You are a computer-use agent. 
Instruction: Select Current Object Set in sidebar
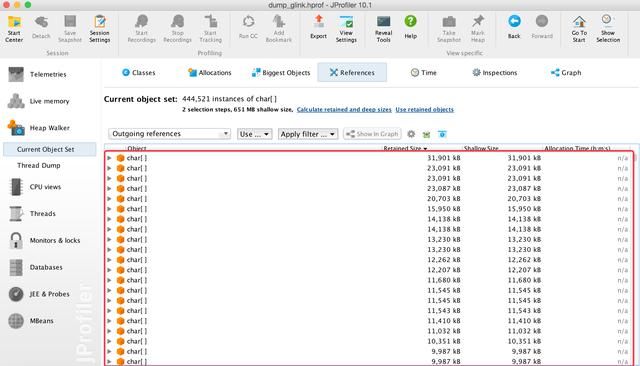point(50,149)
